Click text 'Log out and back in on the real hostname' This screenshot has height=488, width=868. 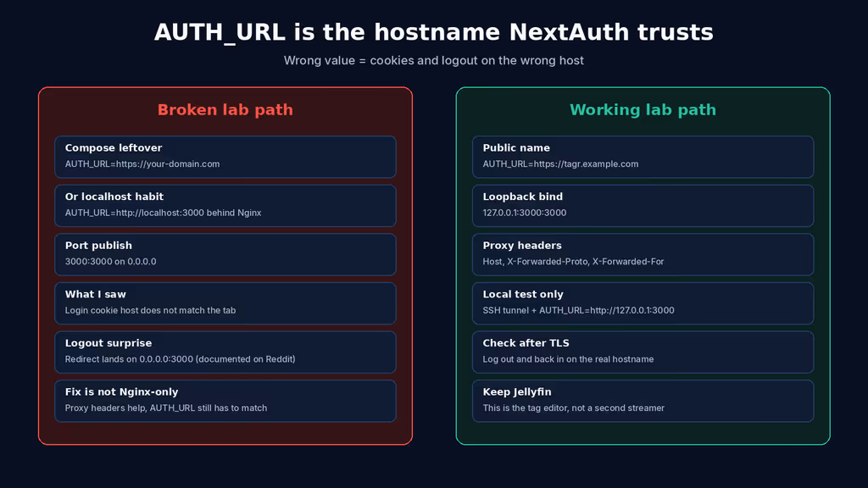click(x=568, y=359)
